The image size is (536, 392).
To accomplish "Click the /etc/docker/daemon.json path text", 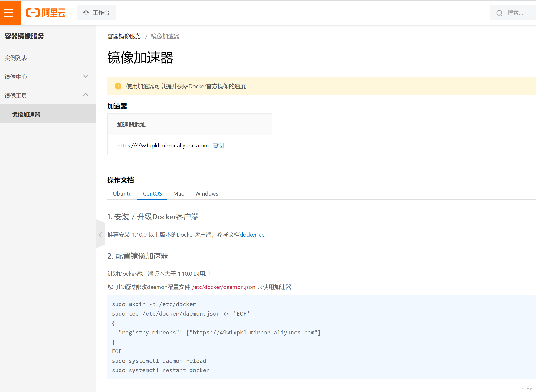I will (223, 287).
